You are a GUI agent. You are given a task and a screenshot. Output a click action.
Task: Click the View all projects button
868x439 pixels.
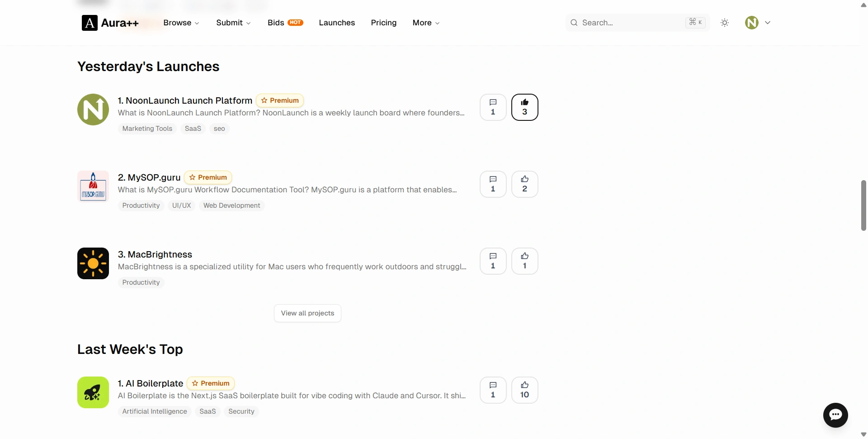tap(307, 313)
